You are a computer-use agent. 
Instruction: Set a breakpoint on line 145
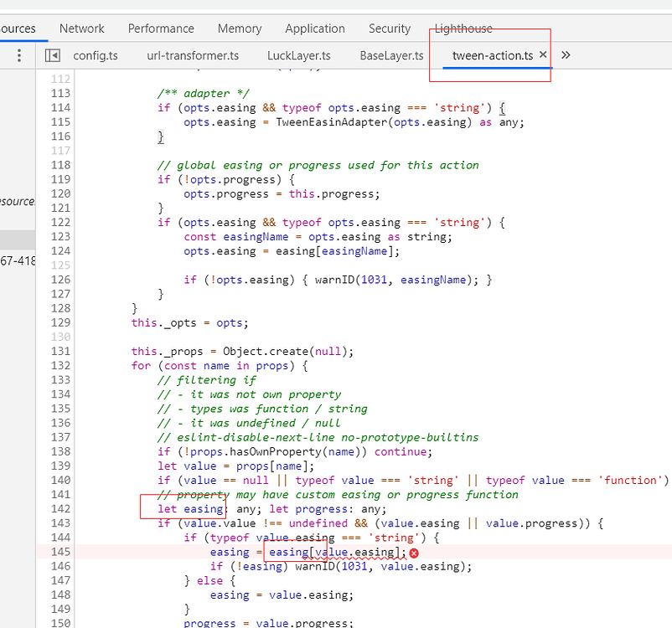click(x=59, y=552)
